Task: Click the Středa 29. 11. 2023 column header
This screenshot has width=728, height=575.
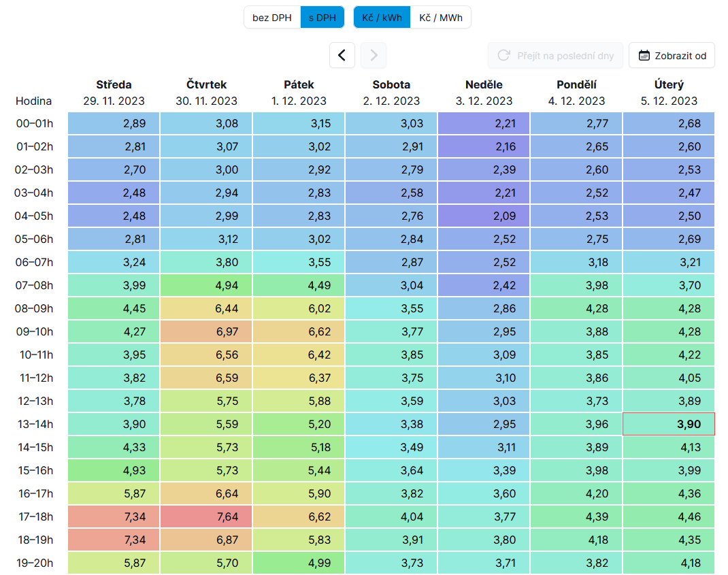Action: point(114,93)
